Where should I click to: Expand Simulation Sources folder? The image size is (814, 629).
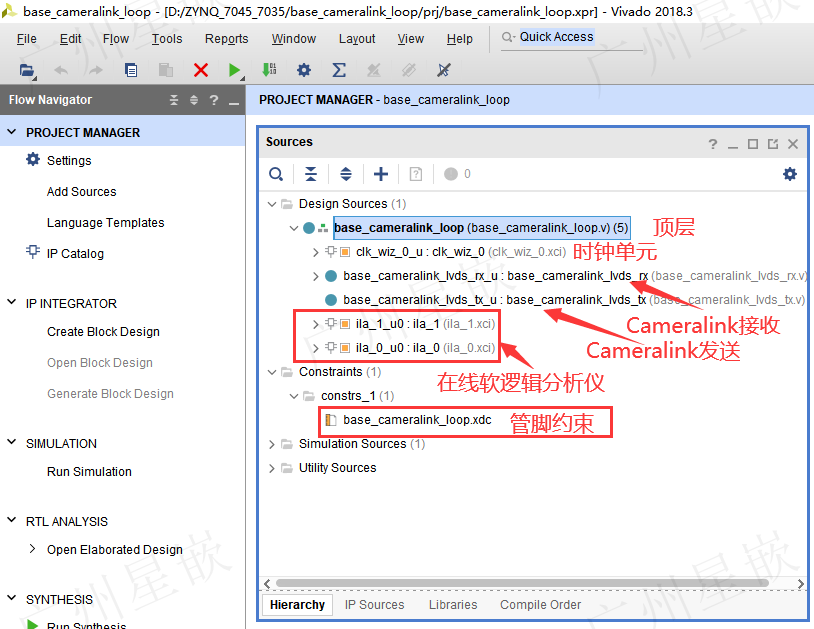[x=272, y=444]
